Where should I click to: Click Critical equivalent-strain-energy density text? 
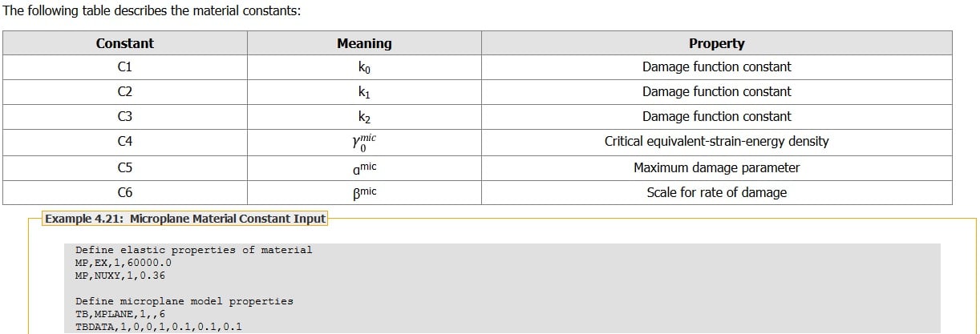716,142
